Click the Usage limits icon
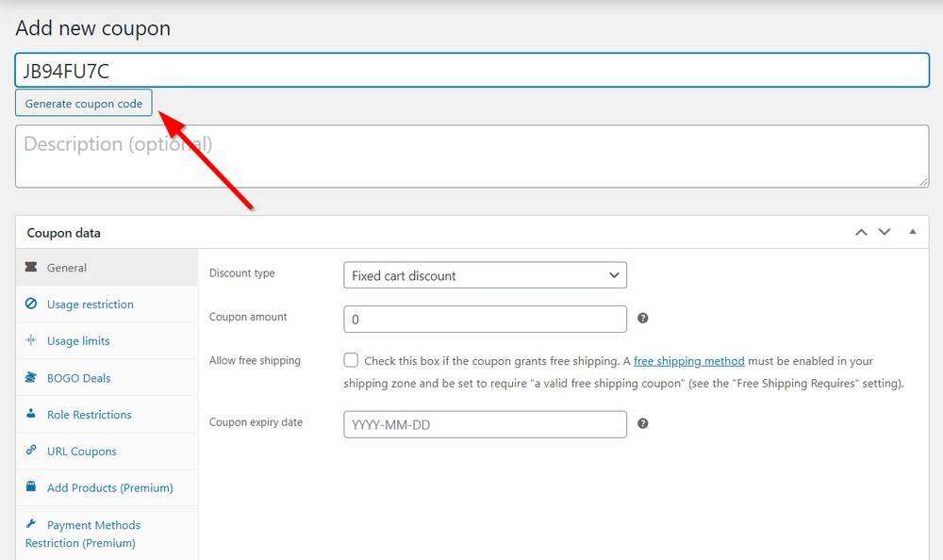The height and width of the screenshot is (560, 943). pyautogui.click(x=31, y=341)
